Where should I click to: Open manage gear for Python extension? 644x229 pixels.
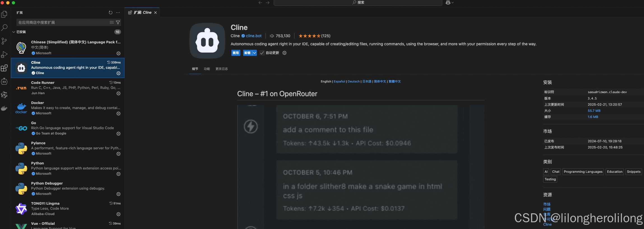118,174
